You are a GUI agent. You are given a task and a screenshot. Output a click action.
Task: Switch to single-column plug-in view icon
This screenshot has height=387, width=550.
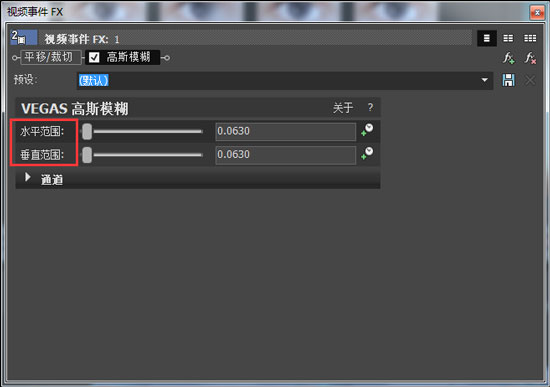point(487,38)
